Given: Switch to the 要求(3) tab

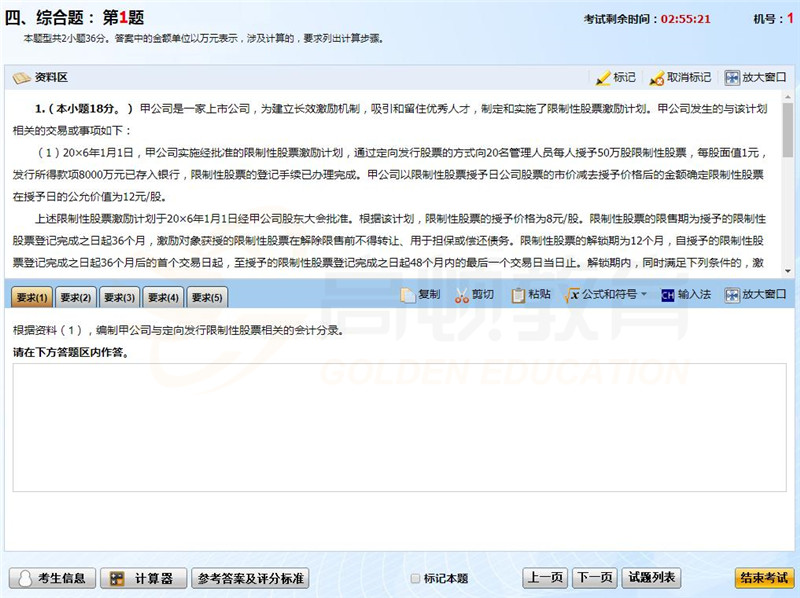Looking at the screenshot, I should click(x=119, y=297).
